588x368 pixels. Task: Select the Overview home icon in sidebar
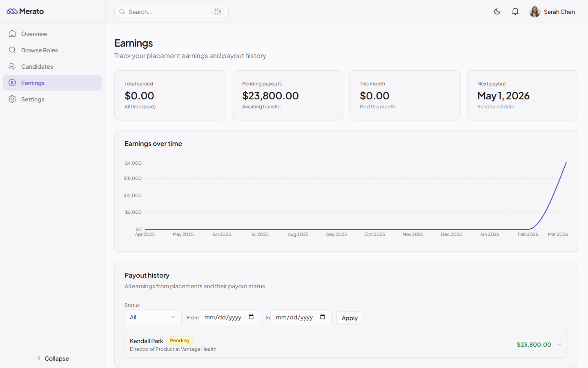(x=12, y=34)
